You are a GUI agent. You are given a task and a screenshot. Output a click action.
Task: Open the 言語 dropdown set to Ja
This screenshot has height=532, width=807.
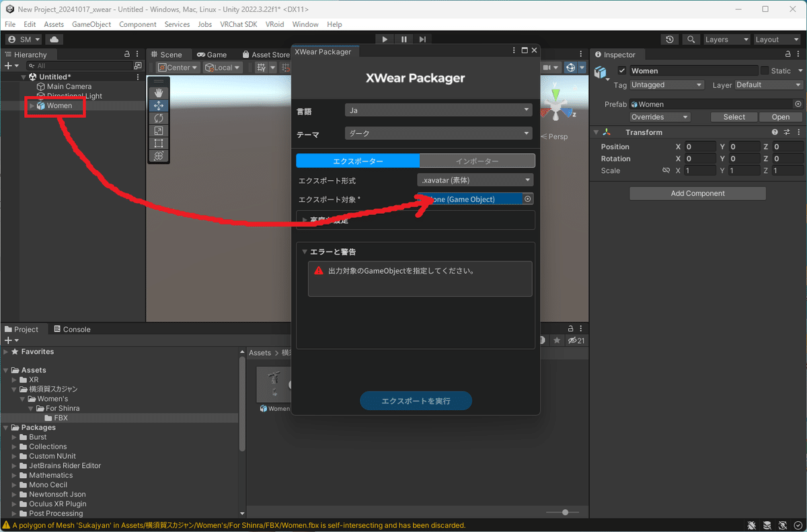(438, 110)
